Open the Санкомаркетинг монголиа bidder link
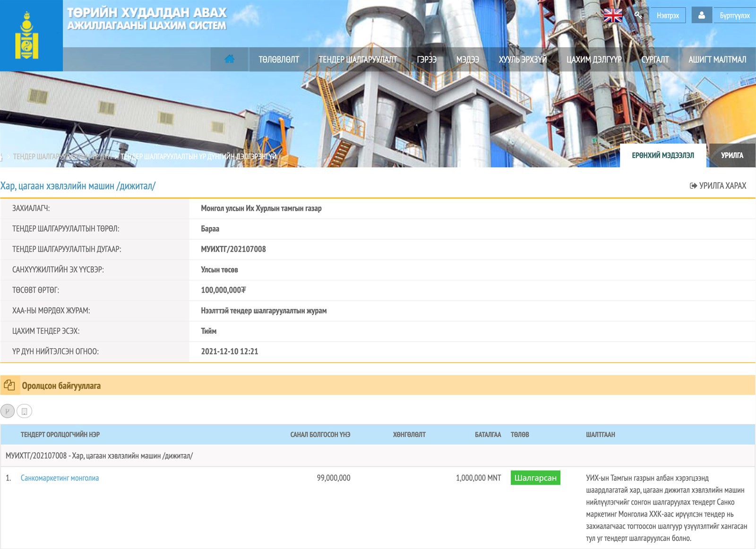The image size is (756, 549). pos(60,478)
